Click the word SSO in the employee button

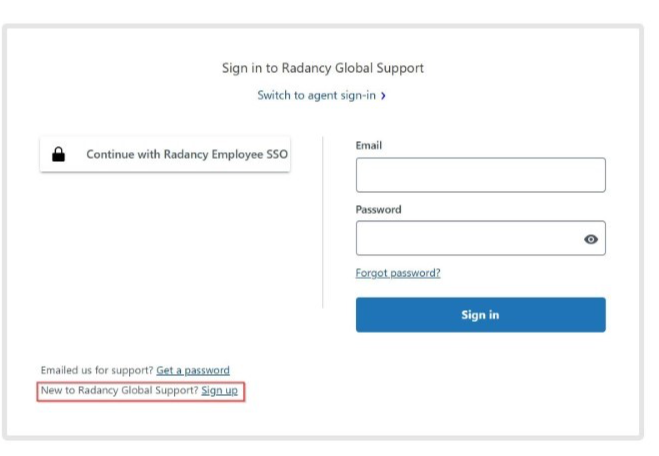(277, 154)
